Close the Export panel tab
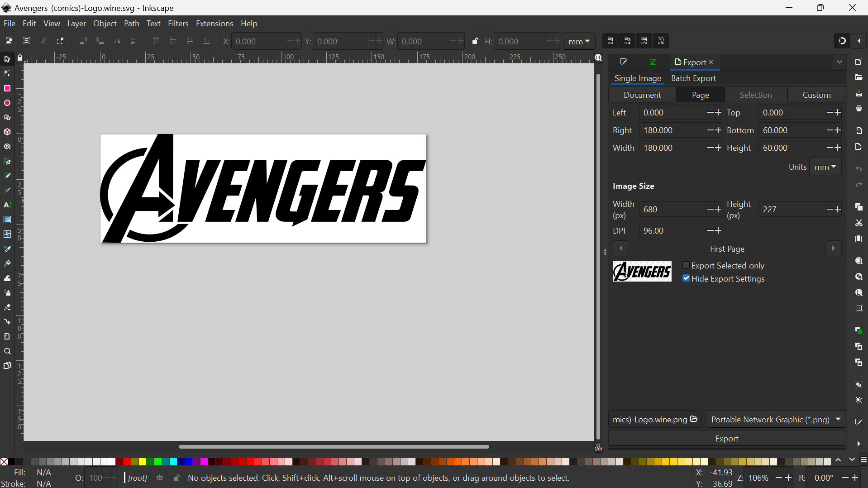 click(x=711, y=62)
